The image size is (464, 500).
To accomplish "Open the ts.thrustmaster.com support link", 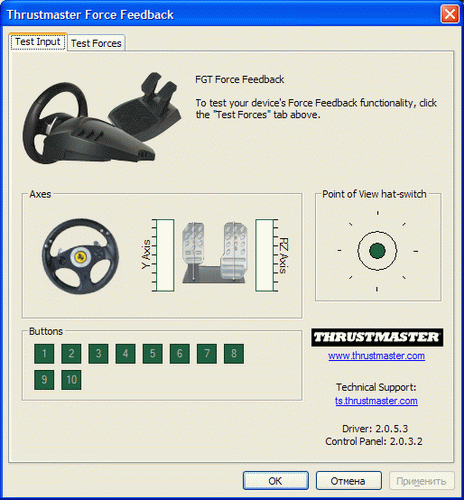I will pos(376,400).
